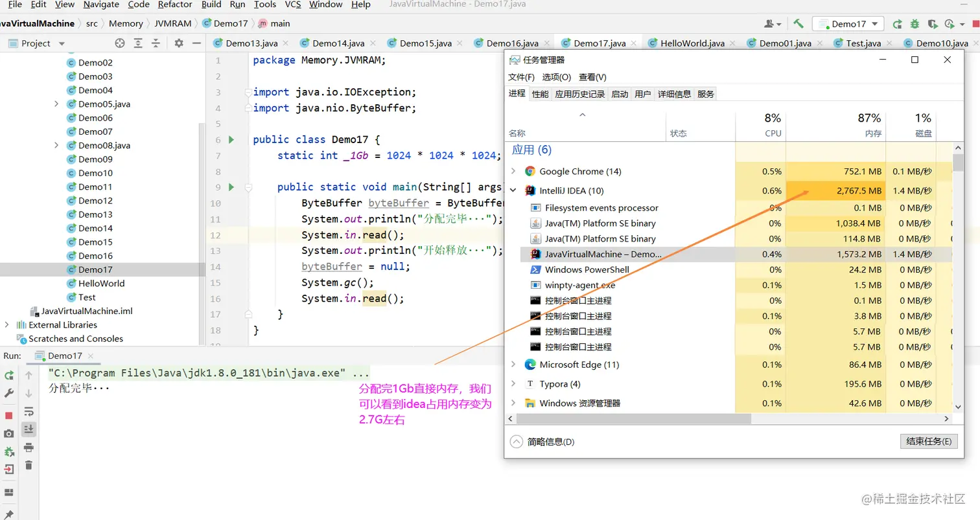Screen dimensions: 980x520
Task: Switch to 性能 tab in Task Manager
Action: 540,94
